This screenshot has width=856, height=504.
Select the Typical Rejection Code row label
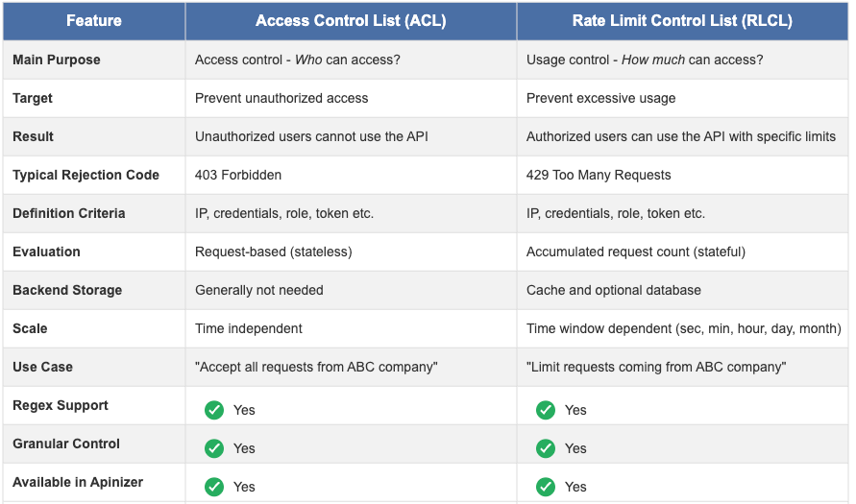86,175
